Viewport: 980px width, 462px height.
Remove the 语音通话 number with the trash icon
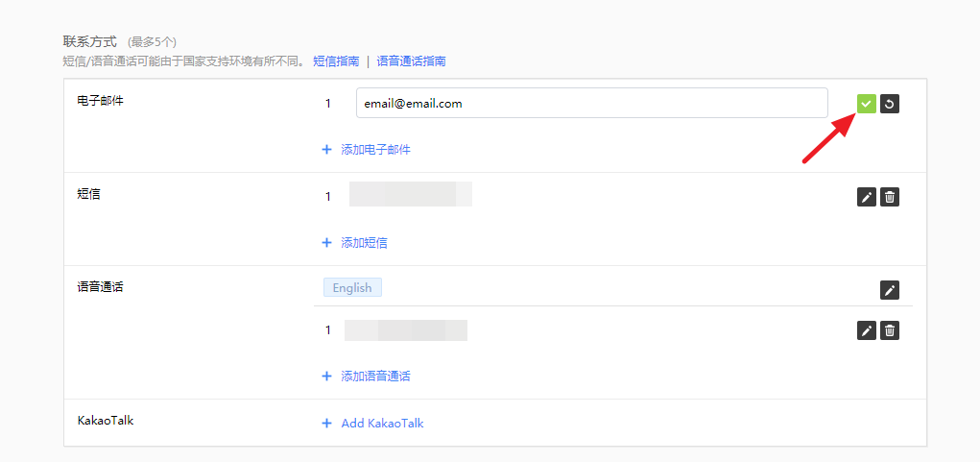point(890,330)
